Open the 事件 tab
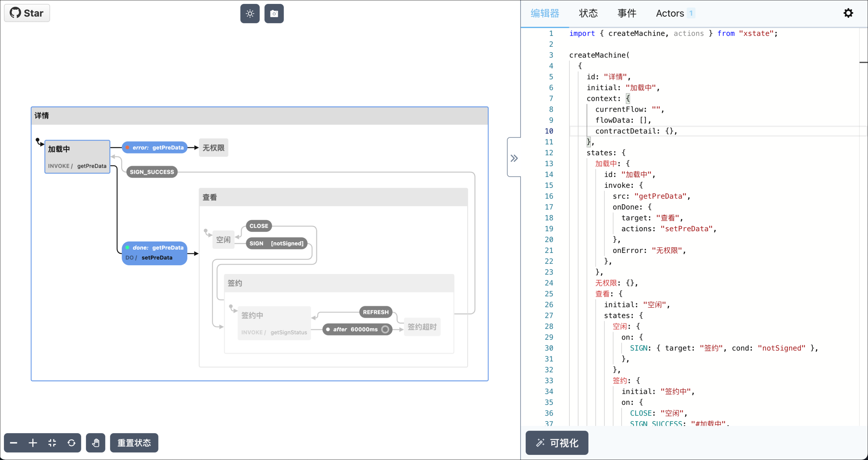868x460 pixels. point(627,13)
